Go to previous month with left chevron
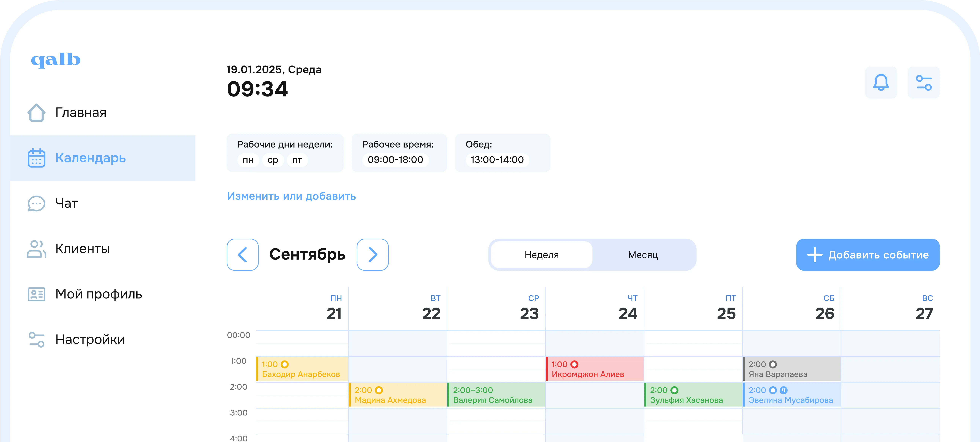Image resolution: width=980 pixels, height=442 pixels. 243,255
